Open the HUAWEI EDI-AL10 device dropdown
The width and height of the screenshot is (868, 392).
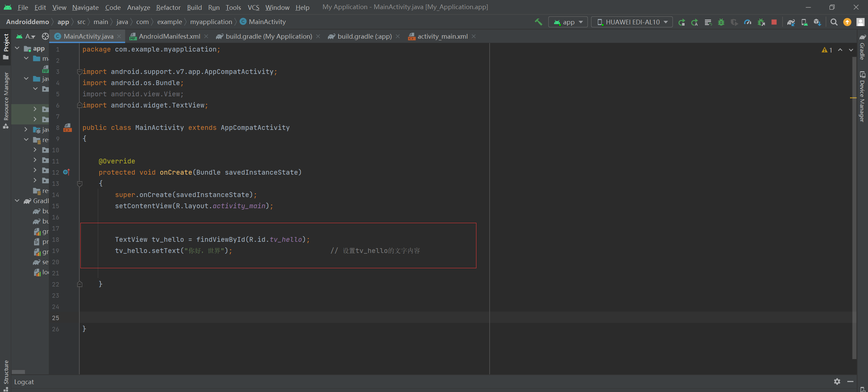point(632,22)
